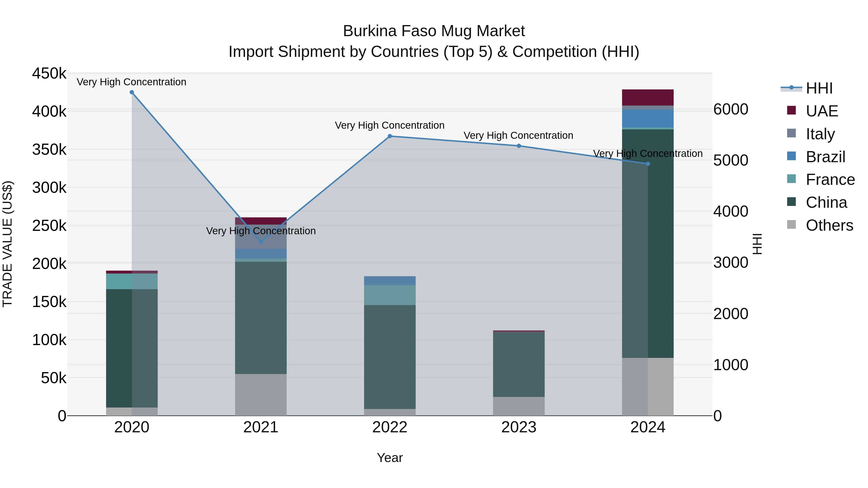Toggle the China legend entry
The height and width of the screenshot is (488, 868).
pyautogui.click(x=817, y=202)
